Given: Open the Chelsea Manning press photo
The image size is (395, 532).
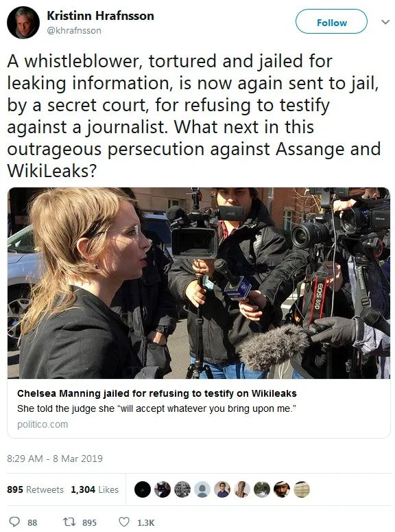Looking at the screenshot, I should [x=199, y=283].
